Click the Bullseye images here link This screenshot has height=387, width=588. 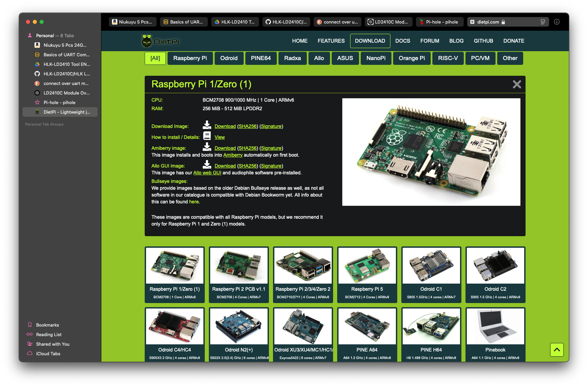coord(194,202)
